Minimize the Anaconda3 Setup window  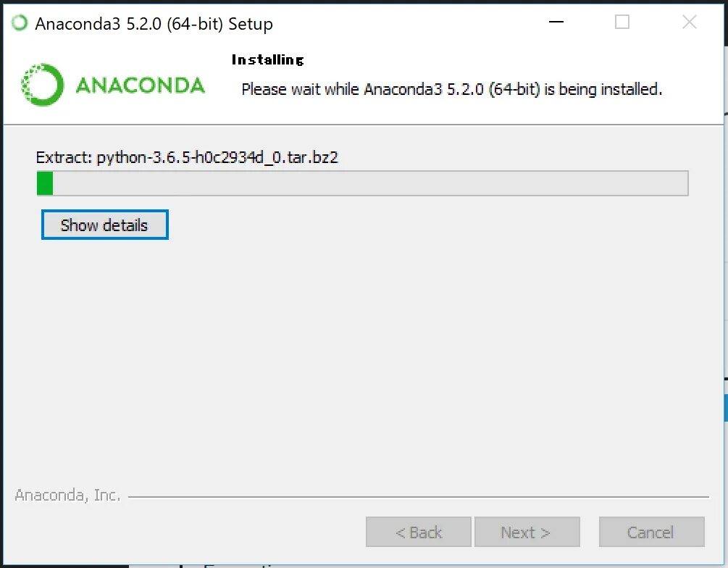[x=556, y=22]
